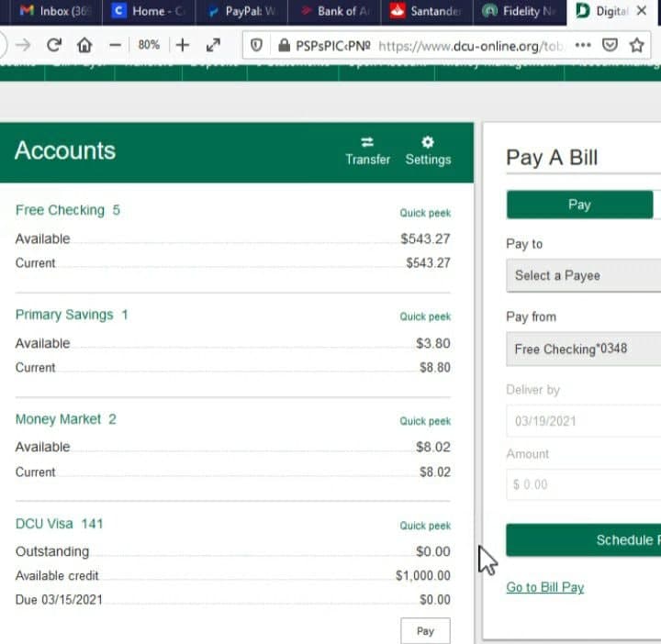This screenshot has height=644, width=661.
Task: Click the fullscreen expand arrows icon
Action: (213, 45)
